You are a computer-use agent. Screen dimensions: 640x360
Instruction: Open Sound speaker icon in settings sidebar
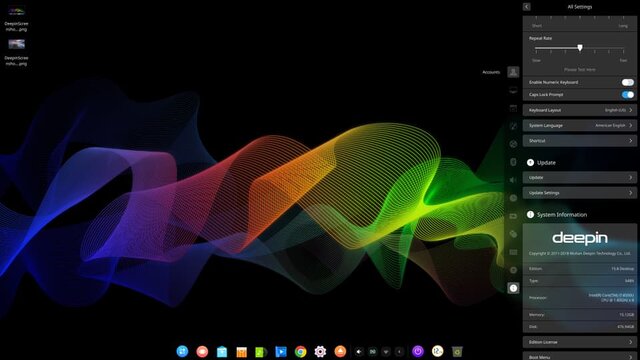tap(513, 180)
